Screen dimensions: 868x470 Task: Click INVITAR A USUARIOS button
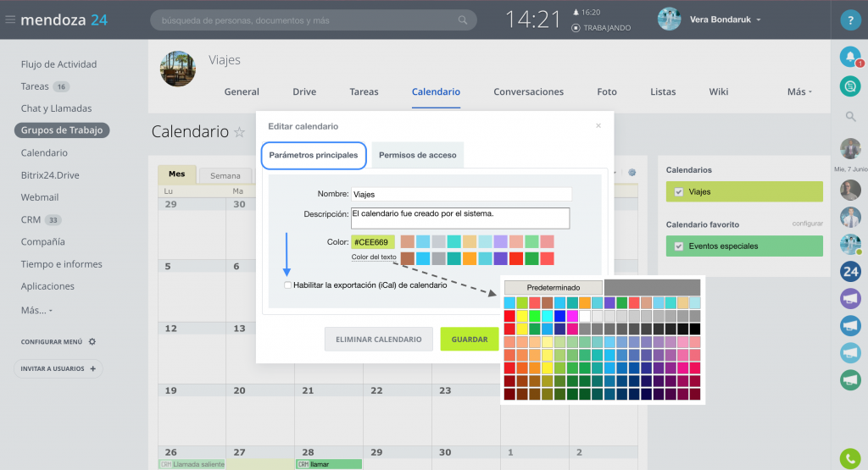(x=58, y=369)
